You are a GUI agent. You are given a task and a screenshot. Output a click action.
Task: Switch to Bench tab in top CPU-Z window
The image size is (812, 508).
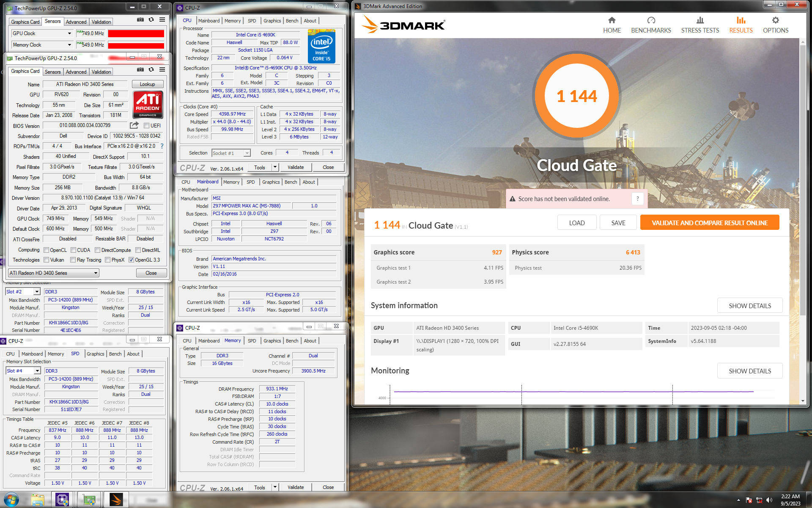(292, 21)
